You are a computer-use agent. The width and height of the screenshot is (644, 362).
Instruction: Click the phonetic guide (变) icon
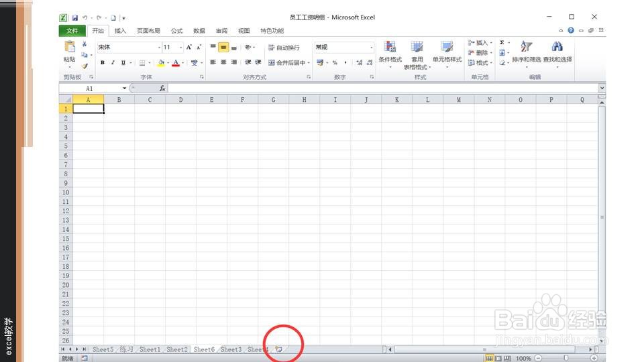click(x=195, y=63)
